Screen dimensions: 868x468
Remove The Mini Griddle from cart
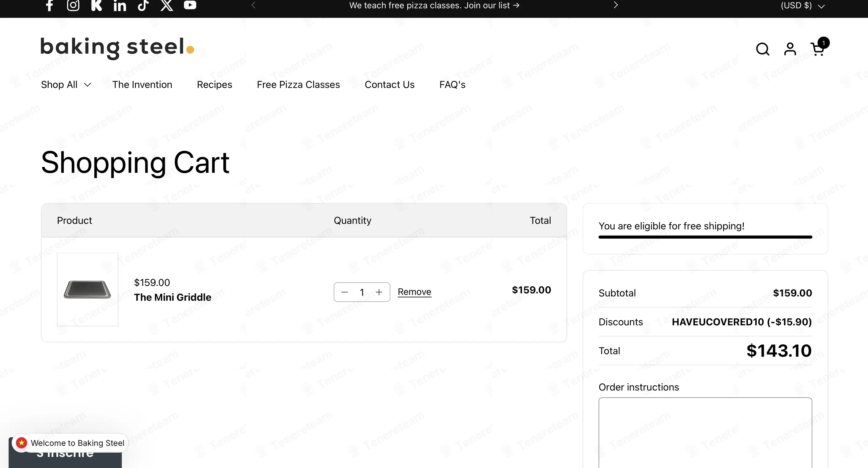tap(414, 292)
